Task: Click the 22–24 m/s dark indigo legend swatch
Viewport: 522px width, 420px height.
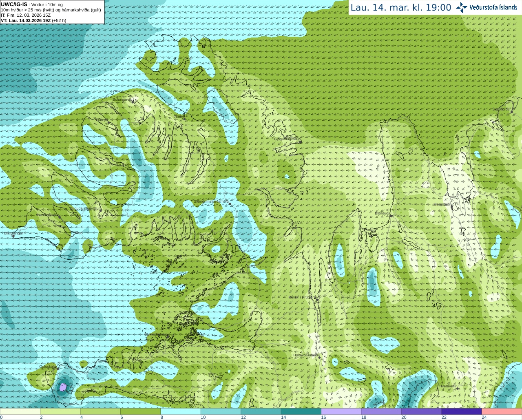Action: pyautogui.click(x=462, y=411)
